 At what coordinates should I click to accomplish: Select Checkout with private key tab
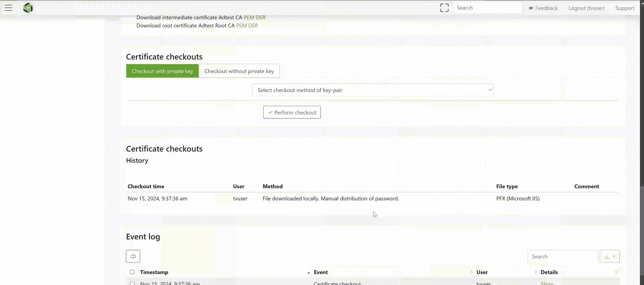point(162,71)
